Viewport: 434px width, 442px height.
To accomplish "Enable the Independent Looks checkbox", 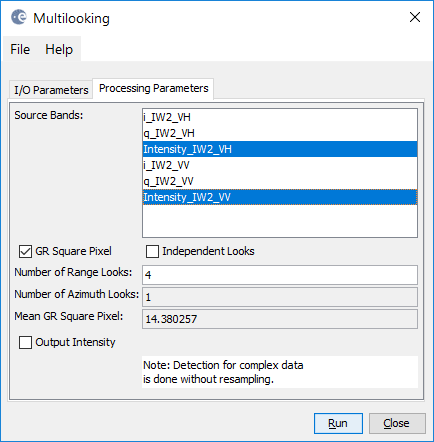I will click(x=152, y=251).
